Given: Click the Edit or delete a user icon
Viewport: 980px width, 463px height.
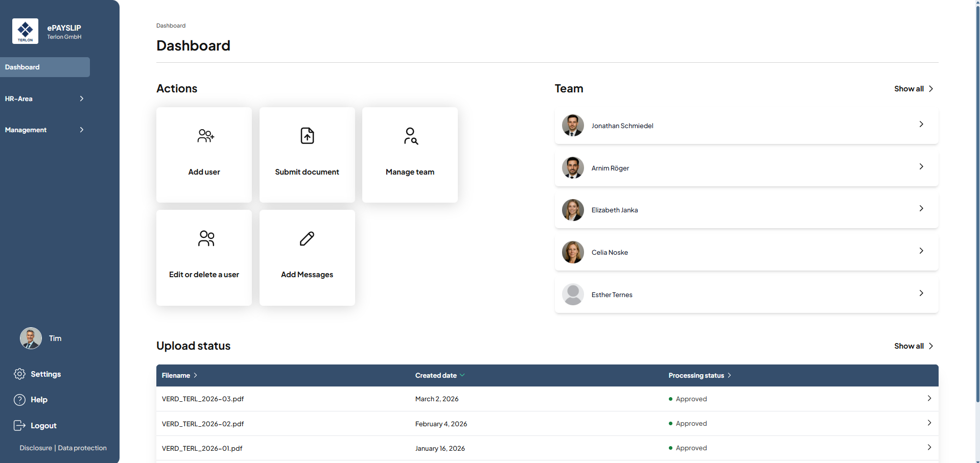Looking at the screenshot, I should click(x=206, y=238).
